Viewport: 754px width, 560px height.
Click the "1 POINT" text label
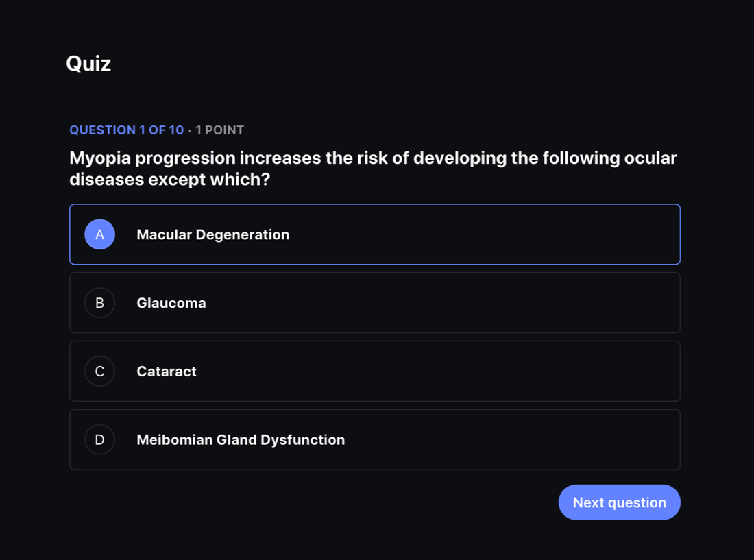point(219,130)
